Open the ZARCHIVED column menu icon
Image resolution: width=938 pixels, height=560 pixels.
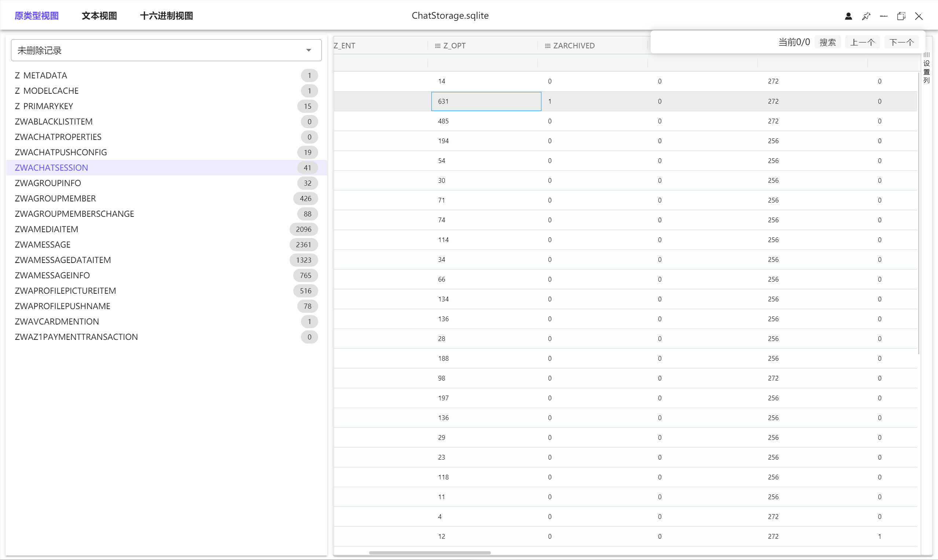(547, 46)
